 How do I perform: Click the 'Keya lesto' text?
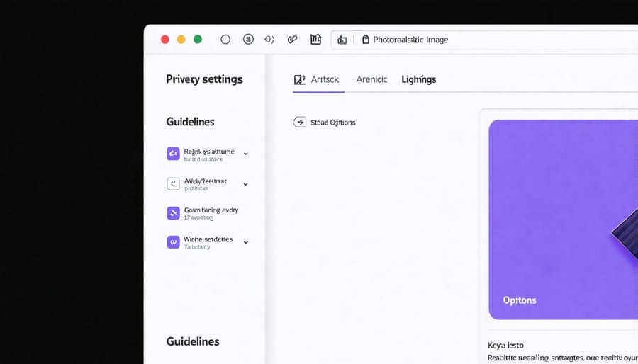(505, 346)
